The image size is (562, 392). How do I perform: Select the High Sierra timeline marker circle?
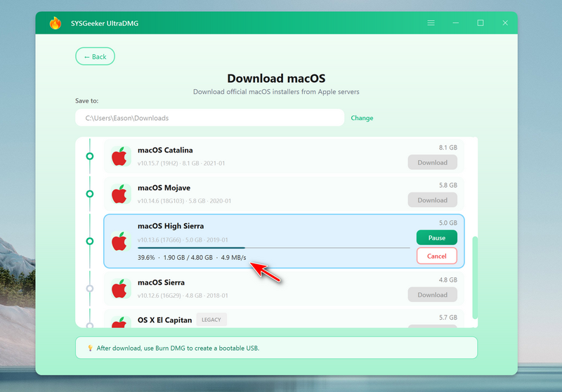pyautogui.click(x=89, y=241)
